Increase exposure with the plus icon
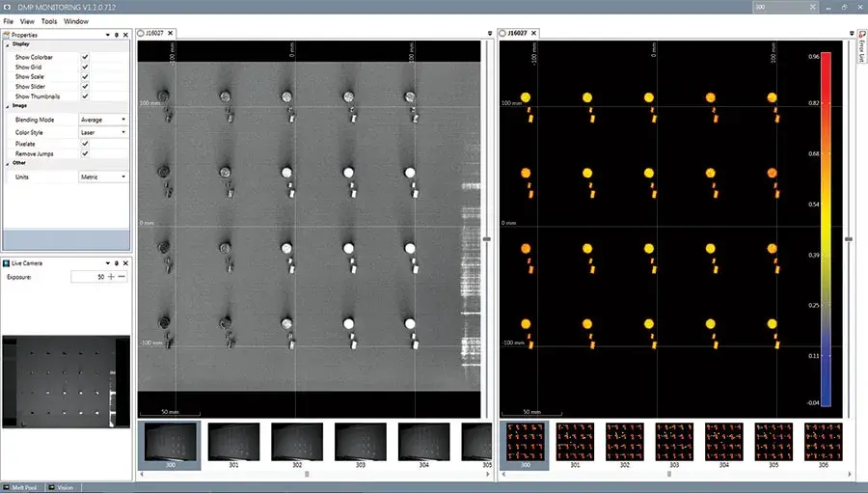868x493 pixels. click(x=111, y=277)
